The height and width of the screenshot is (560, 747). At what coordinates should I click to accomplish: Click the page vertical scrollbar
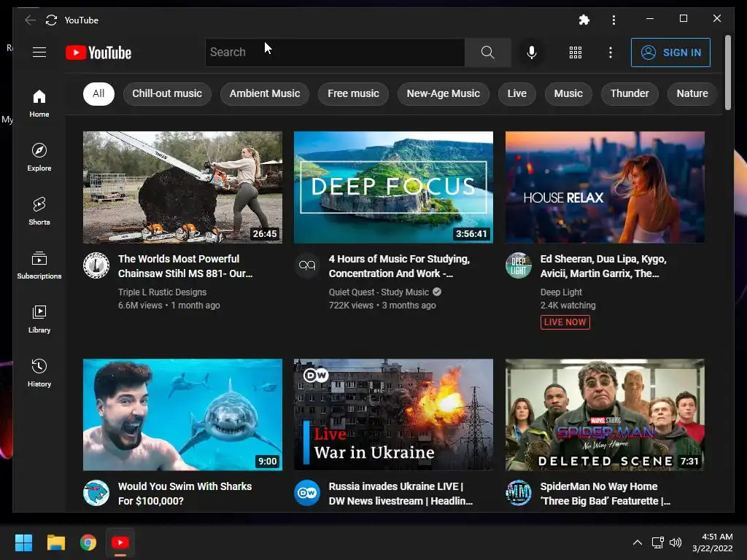coord(727,72)
